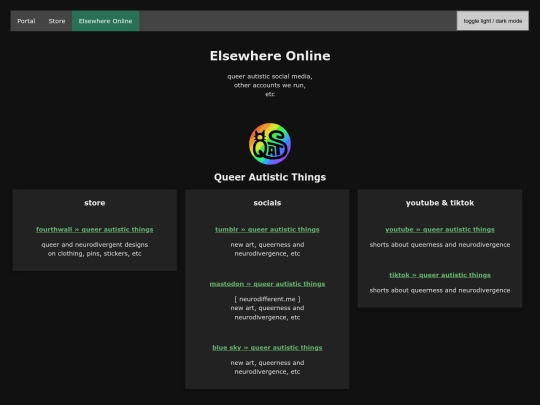Open fourthwall » queer autistic things link
Screen dimensions: 540x405
pos(95,229)
